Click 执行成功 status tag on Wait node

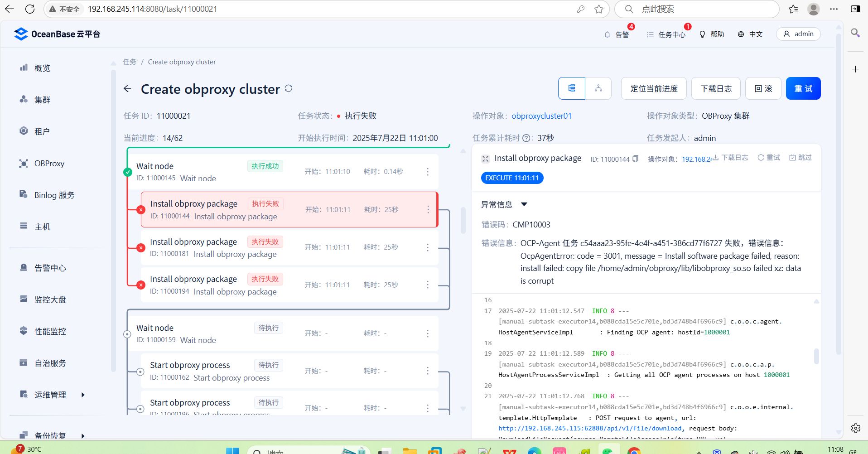(x=265, y=166)
